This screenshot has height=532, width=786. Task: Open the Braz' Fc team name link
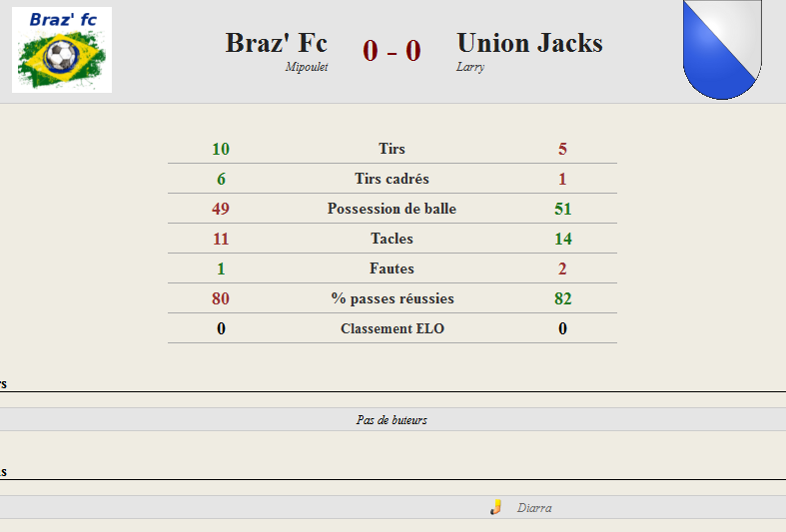pos(277,43)
